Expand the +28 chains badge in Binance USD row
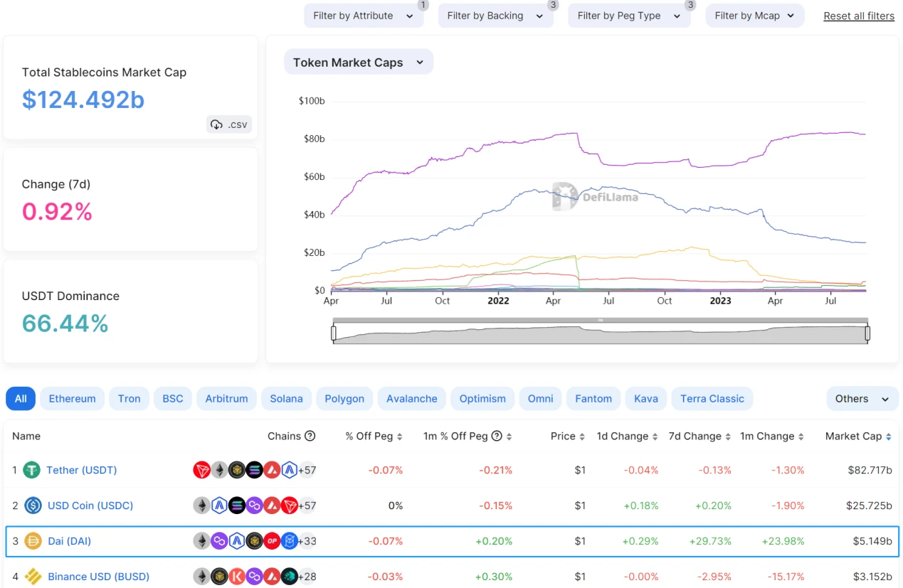The height and width of the screenshot is (588, 903). [x=307, y=577]
